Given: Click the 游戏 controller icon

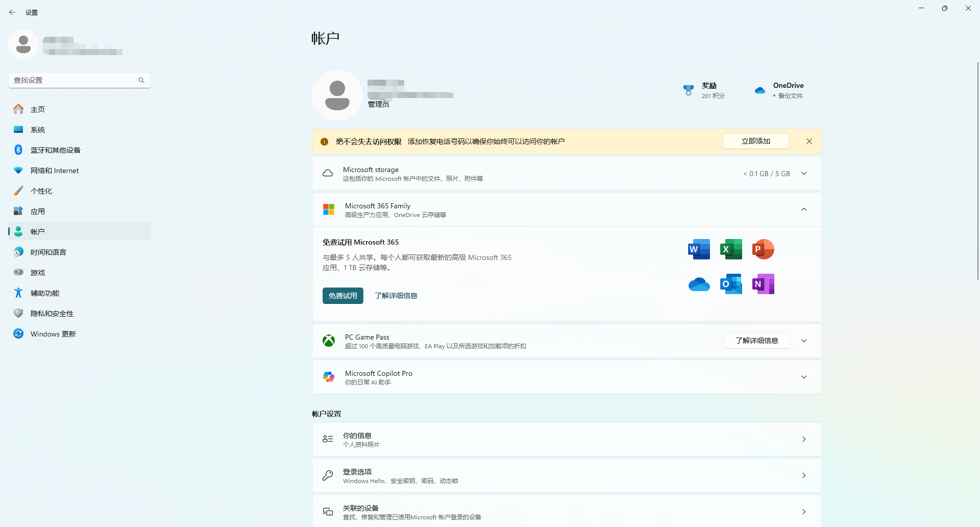Looking at the screenshot, I should (18, 272).
